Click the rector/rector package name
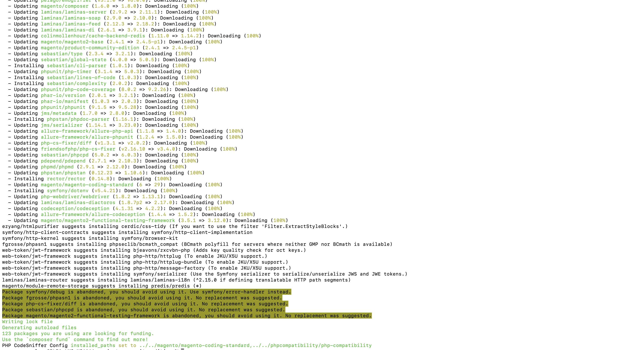Screen dimensions: 644x350 tap(66, 179)
